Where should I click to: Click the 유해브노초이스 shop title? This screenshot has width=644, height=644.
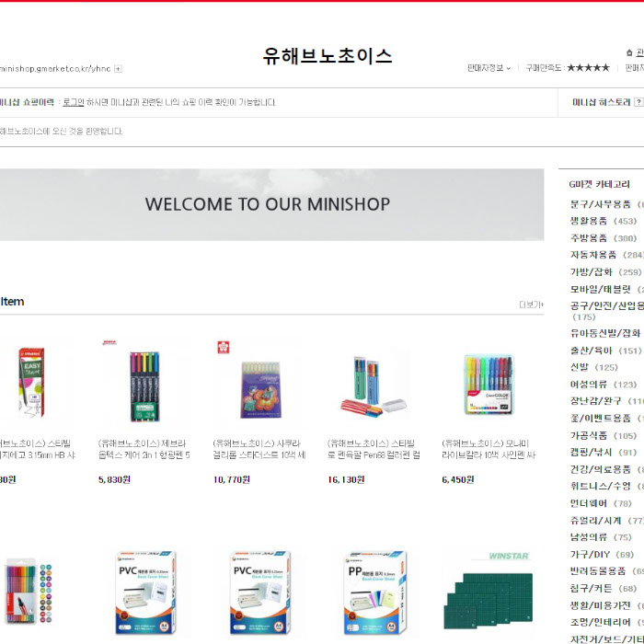tap(328, 56)
